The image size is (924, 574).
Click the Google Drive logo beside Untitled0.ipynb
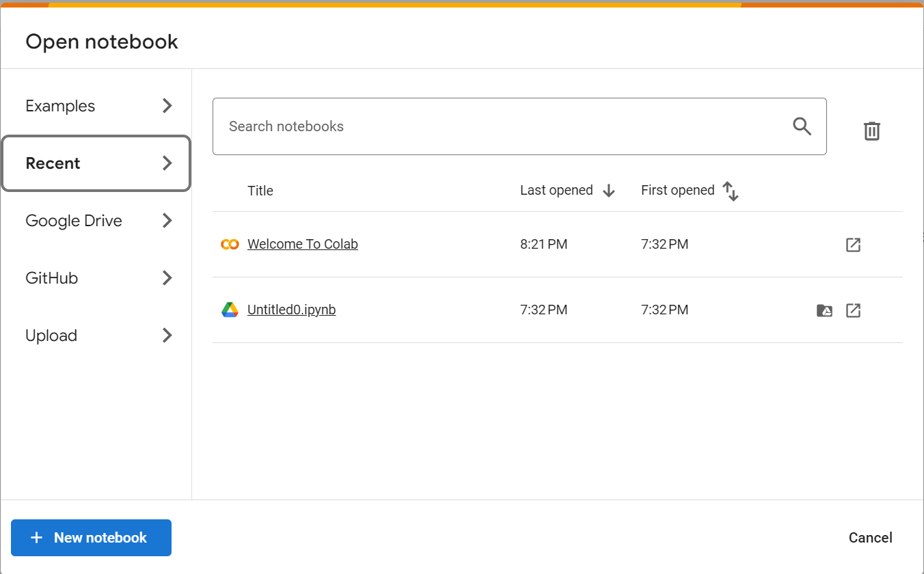[230, 310]
